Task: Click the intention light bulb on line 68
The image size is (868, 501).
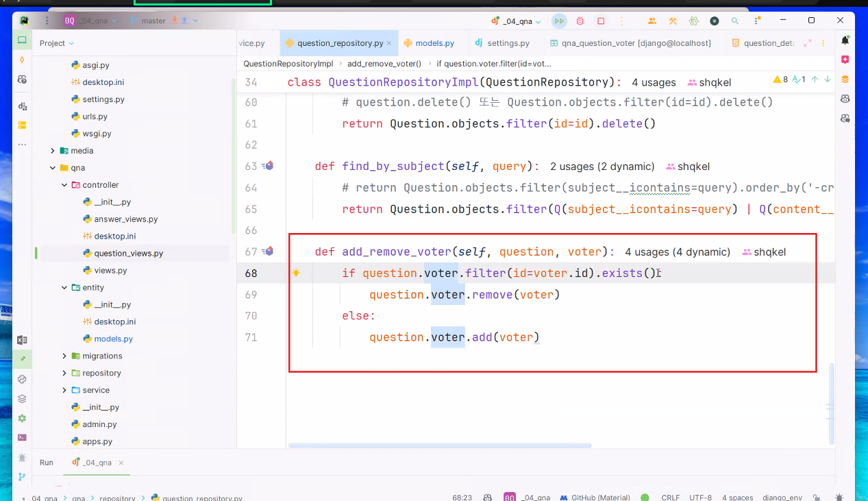Action: (296, 273)
